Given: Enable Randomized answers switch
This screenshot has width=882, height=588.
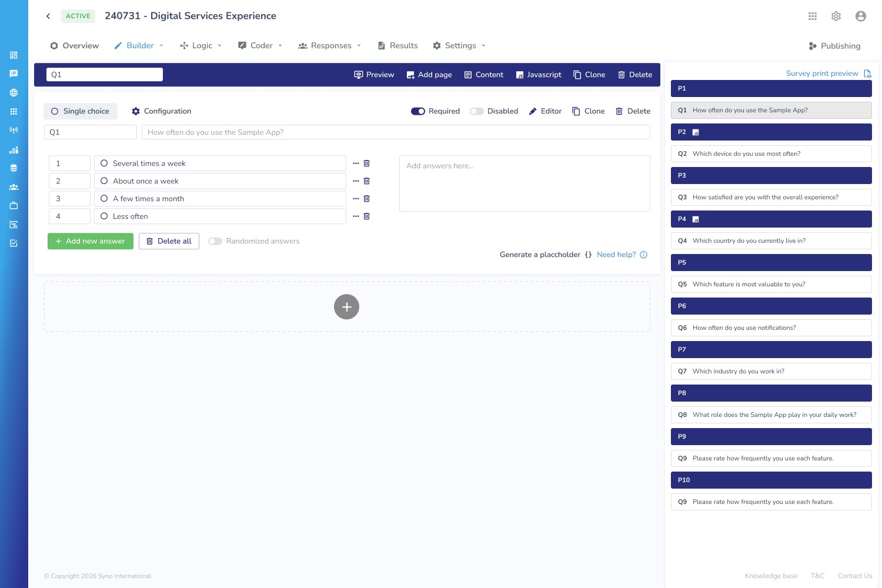Looking at the screenshot, I should (x=215, y=241).
